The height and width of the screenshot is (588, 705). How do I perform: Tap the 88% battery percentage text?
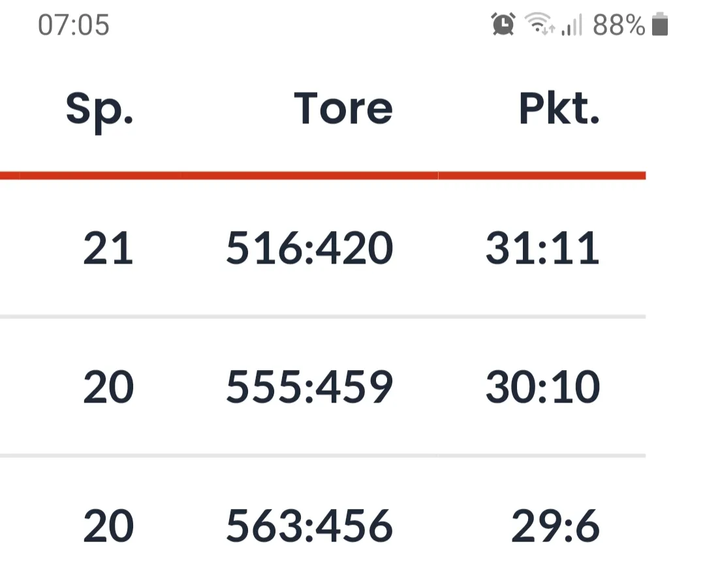(x=618, y=25)
